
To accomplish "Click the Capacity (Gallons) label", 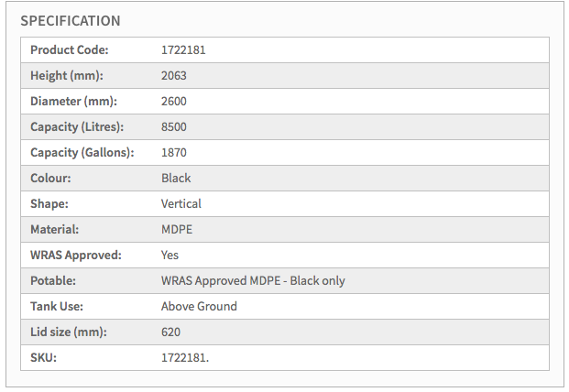I will [82, 153].
